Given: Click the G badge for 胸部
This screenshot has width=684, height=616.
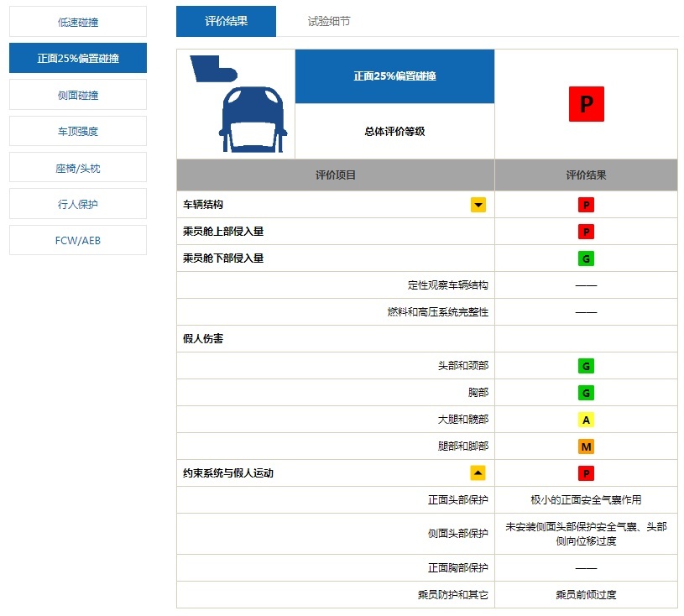Looking at the screenshot, I should coord(587,393).
